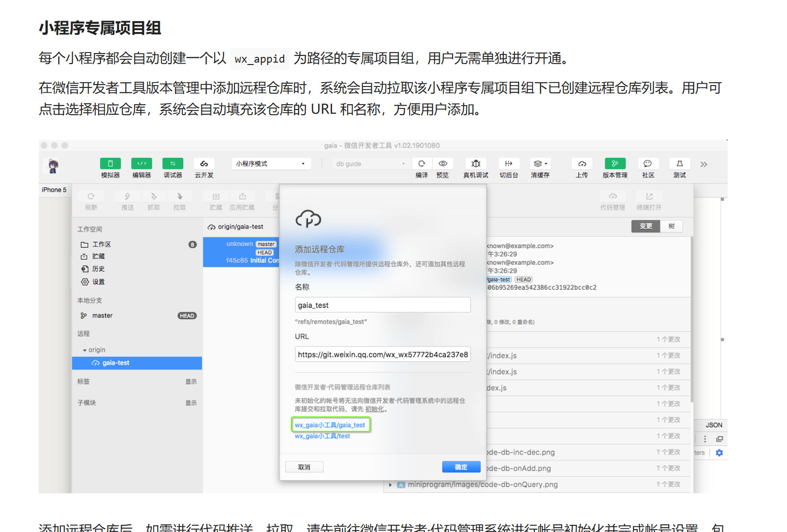Viewport: 787px width, 532px height.
Task: Click the 取消 cancel button
Action: coord(304,467)
